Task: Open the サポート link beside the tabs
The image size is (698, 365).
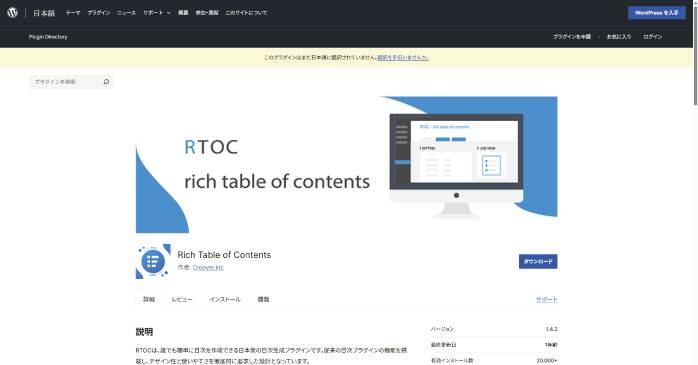Action: [547, 300]
